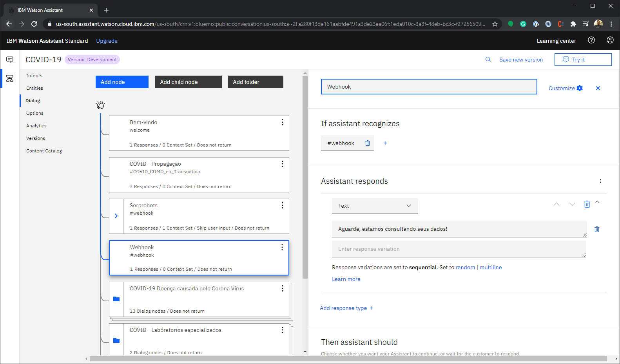Open the user account profile icon
Viewport: 620px width, 364px height.
pyautogui.click(x=610, y=40)
